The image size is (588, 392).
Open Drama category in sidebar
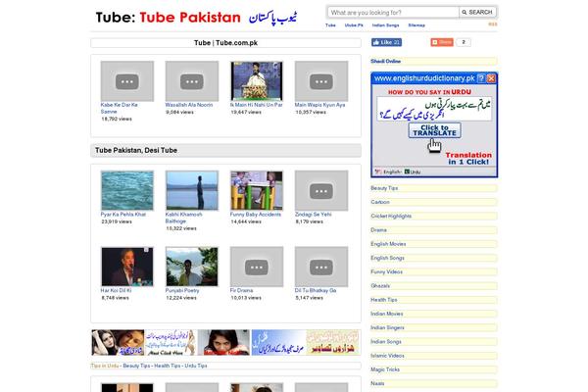pyautogui.click(x=378, y=230)
